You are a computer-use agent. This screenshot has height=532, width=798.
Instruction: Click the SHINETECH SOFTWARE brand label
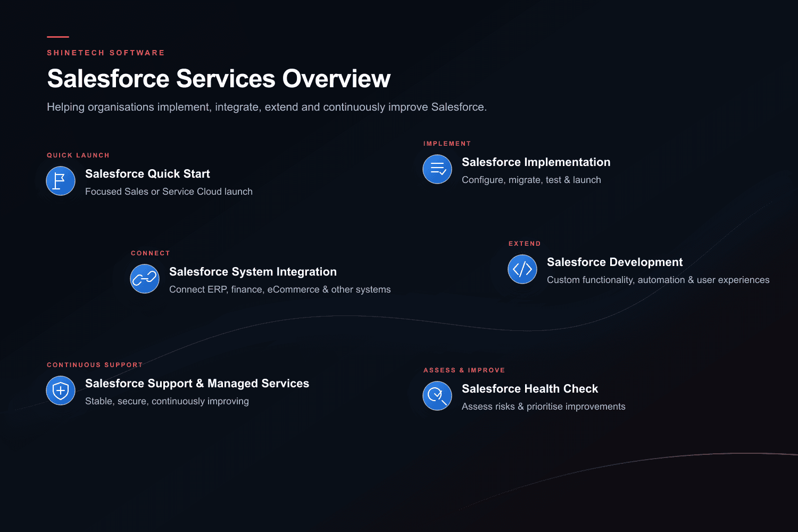(106, 53)
